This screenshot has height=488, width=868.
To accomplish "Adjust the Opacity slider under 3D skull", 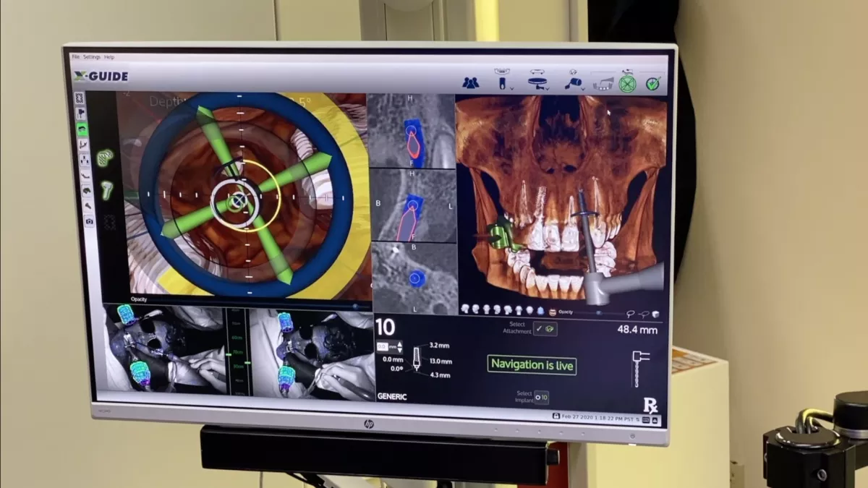I will point(599,312).
